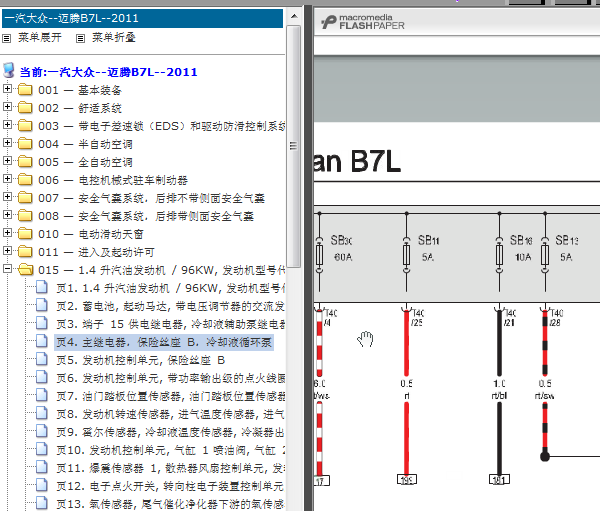This screenshot has width=600, height=511.
Task: Open 页6. 发动机控制单元 点火线圈 page
Action: (x=170, y=378)
